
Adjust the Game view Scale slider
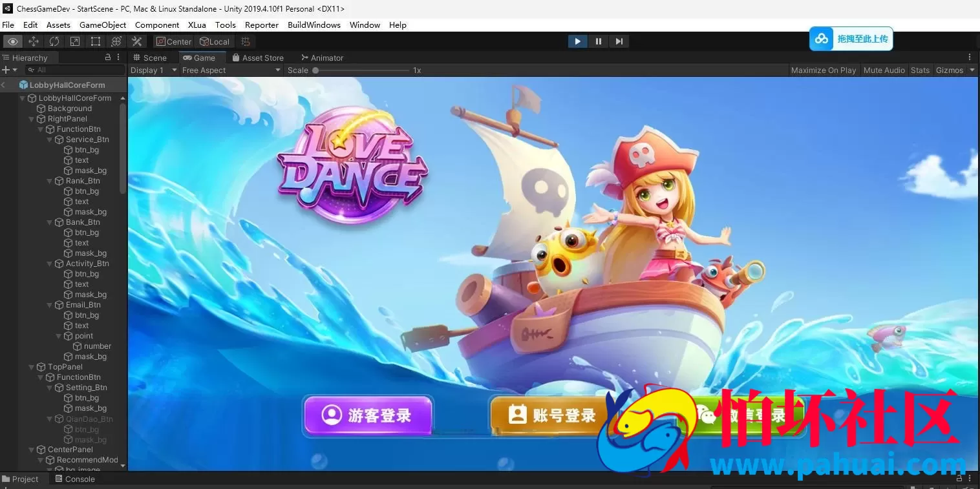[x=362, y=70]
